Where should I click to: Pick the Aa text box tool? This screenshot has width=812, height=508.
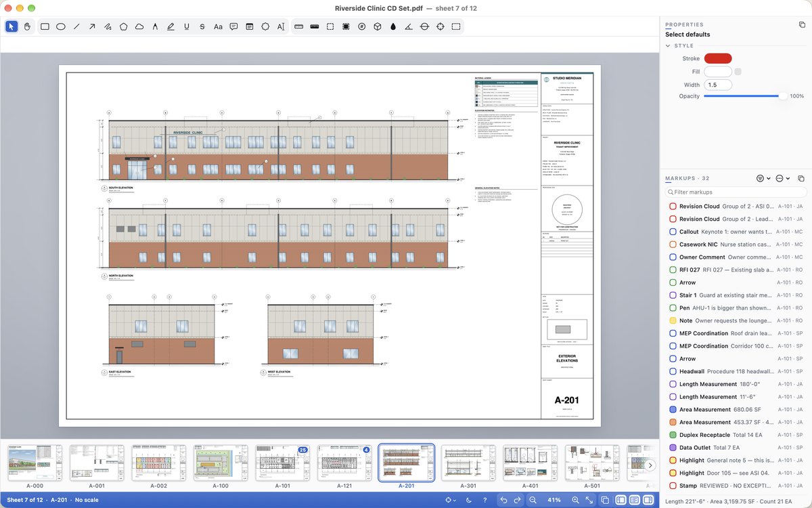coord(218,26)
